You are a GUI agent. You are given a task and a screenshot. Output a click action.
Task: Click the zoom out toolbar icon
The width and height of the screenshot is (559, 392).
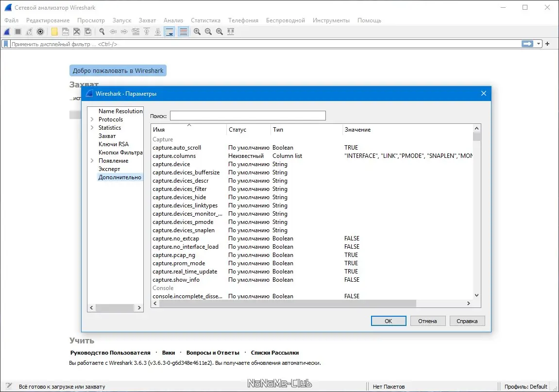point(208,32)
